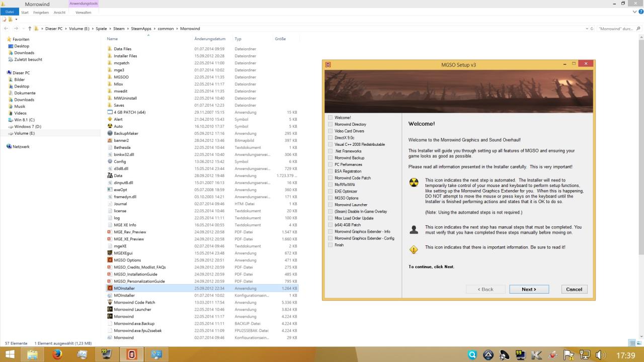
Task: Open the Ansicht ribbon tab
Action: [59, 12]
